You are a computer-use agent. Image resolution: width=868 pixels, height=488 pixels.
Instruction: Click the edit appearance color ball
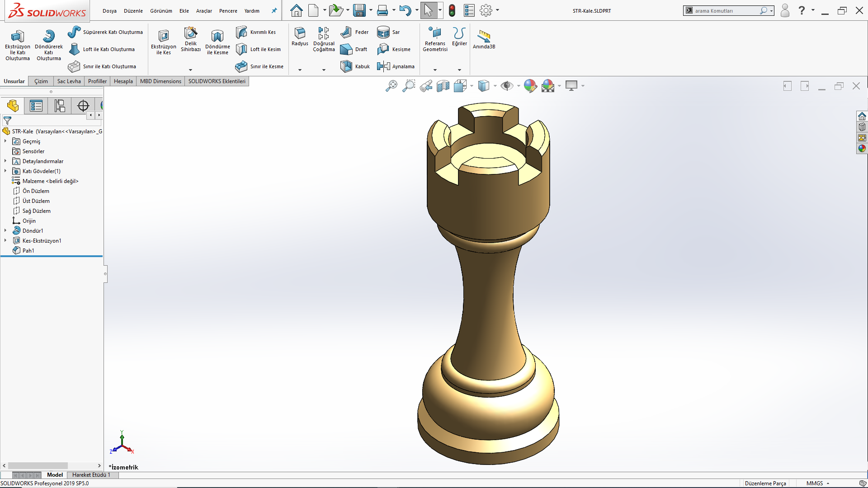point(530,86)
